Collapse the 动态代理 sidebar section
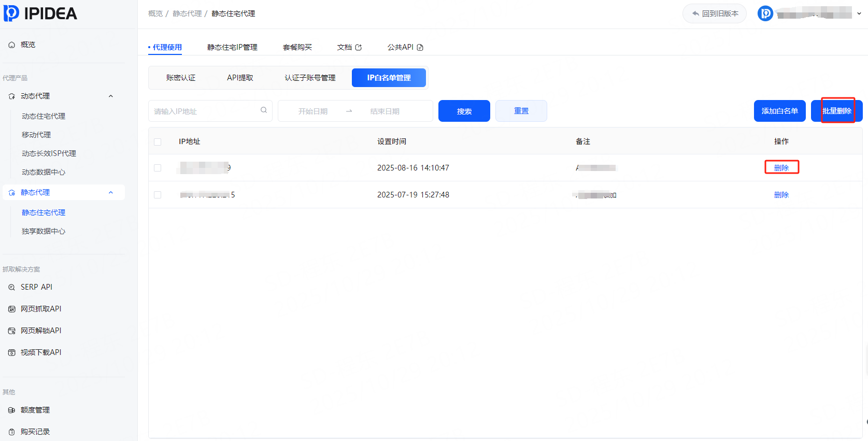This screenshot has height=441, width=868. [110, 96]
